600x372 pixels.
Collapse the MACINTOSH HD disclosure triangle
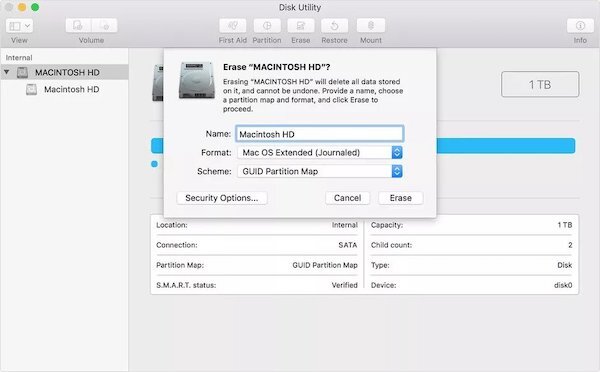click(7, 72)
